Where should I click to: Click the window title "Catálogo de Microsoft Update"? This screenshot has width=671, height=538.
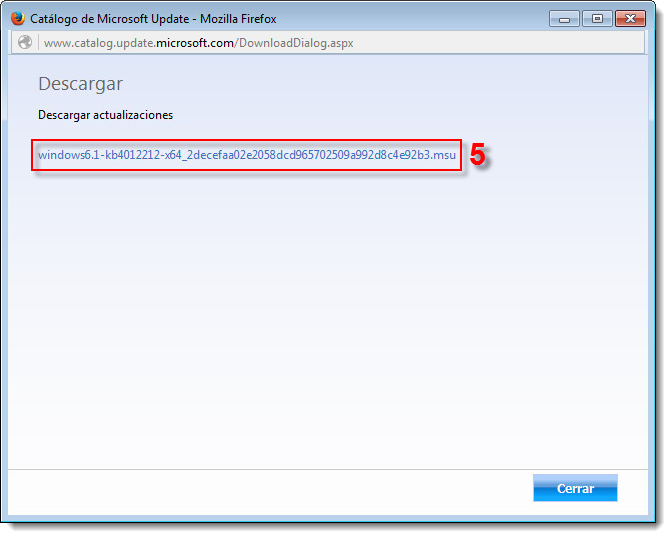click(x=110, y=18)
